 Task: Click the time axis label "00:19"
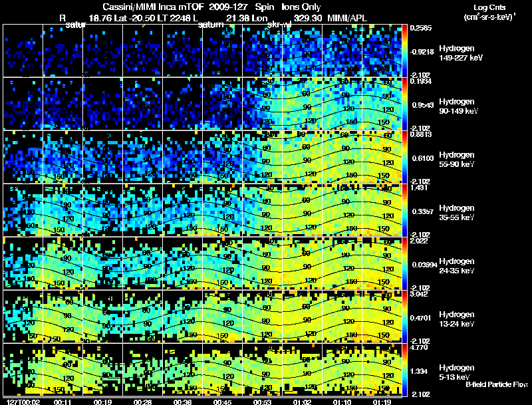(102, 402)
